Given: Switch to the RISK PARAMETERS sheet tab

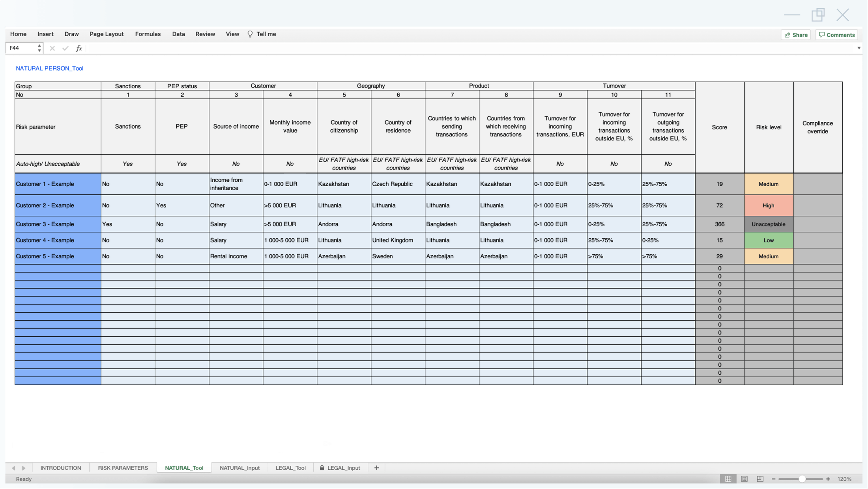Looking at the screenshot, I should pyautogui.click(x=123, y=468).
